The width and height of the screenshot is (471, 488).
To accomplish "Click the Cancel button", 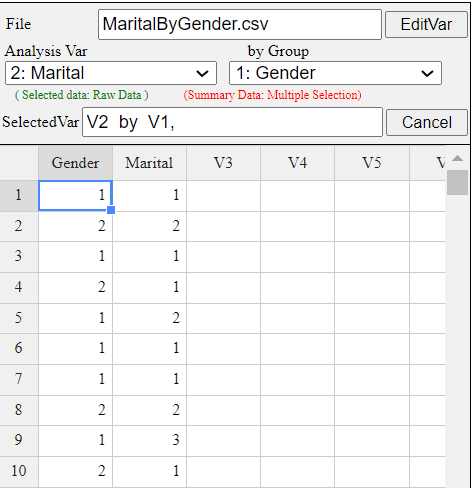I will click(x=427, y=122).
